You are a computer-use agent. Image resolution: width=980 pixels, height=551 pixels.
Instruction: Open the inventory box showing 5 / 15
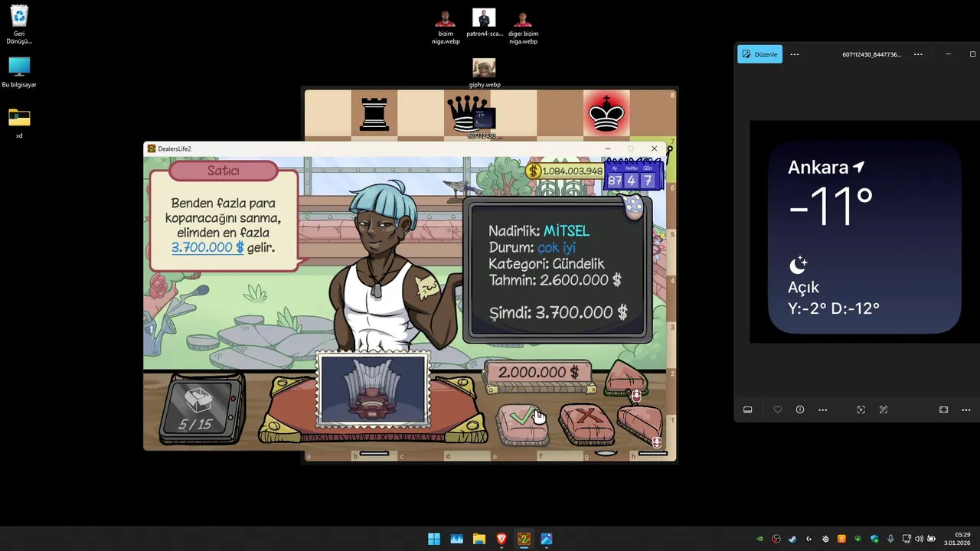pyautogui.click(x=201, y=409)
